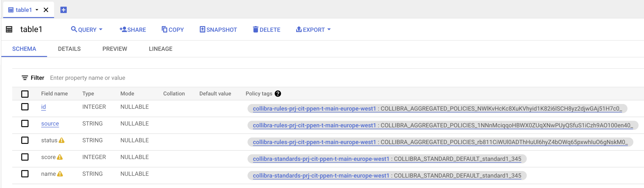Click the Filter property input field
The image size is (644, 188).
pyautogui.click(x=87, y=78)
